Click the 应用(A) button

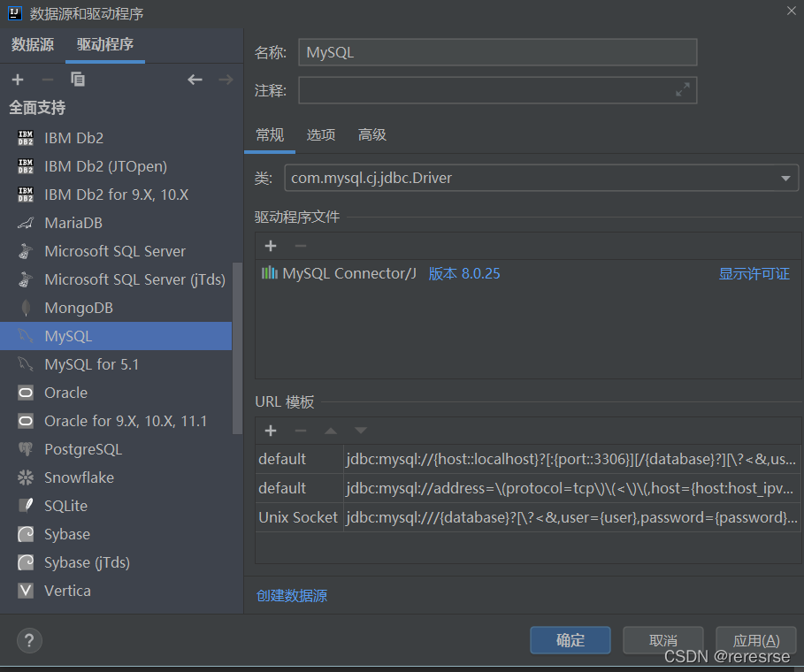coord(756,639)
